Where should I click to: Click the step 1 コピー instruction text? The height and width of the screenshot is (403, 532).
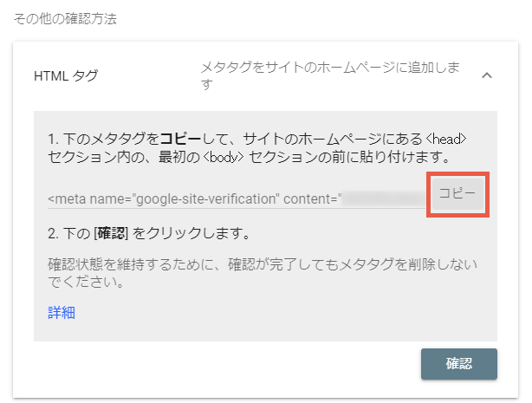pos(256,148)
